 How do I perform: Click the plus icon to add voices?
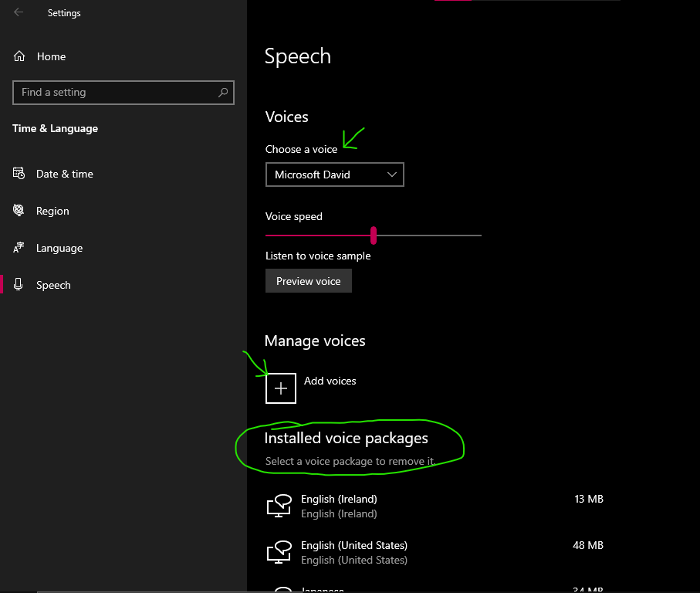click(x=281, y=388)
